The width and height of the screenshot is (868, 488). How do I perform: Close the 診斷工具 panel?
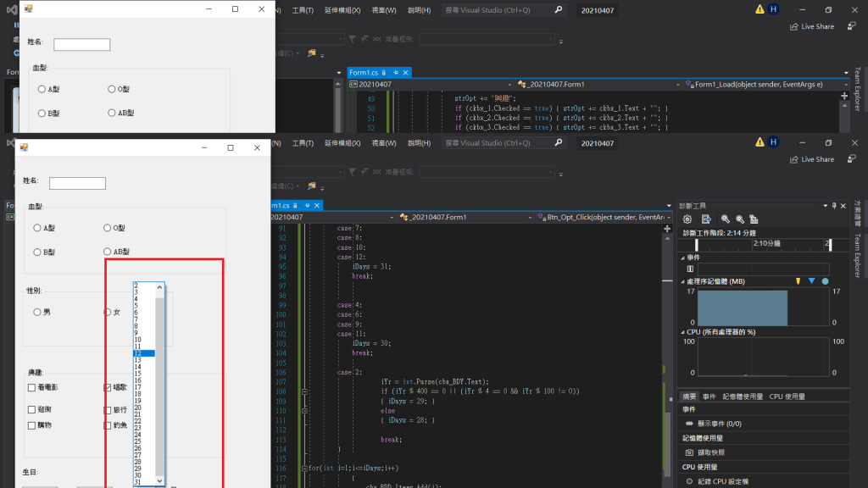843,206
